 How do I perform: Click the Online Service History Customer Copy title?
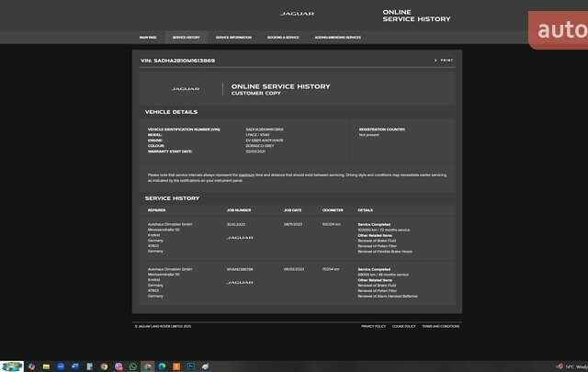[280, 89]
